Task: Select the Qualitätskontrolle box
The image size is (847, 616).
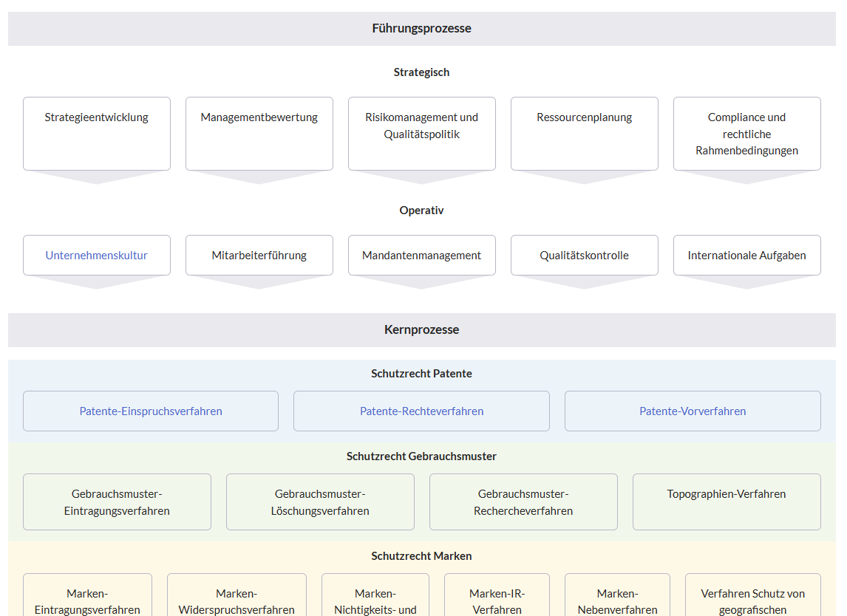Action: coord(585,256)
